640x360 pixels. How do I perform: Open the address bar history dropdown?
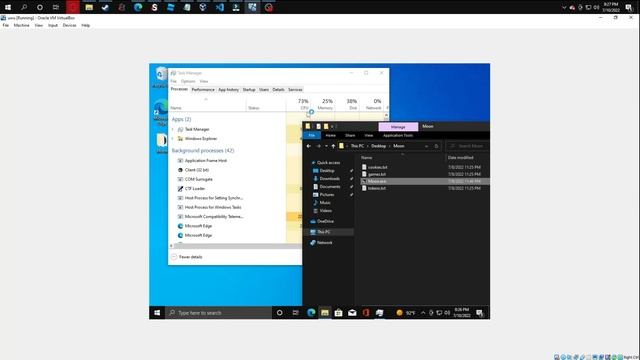[x=426, y=146]
